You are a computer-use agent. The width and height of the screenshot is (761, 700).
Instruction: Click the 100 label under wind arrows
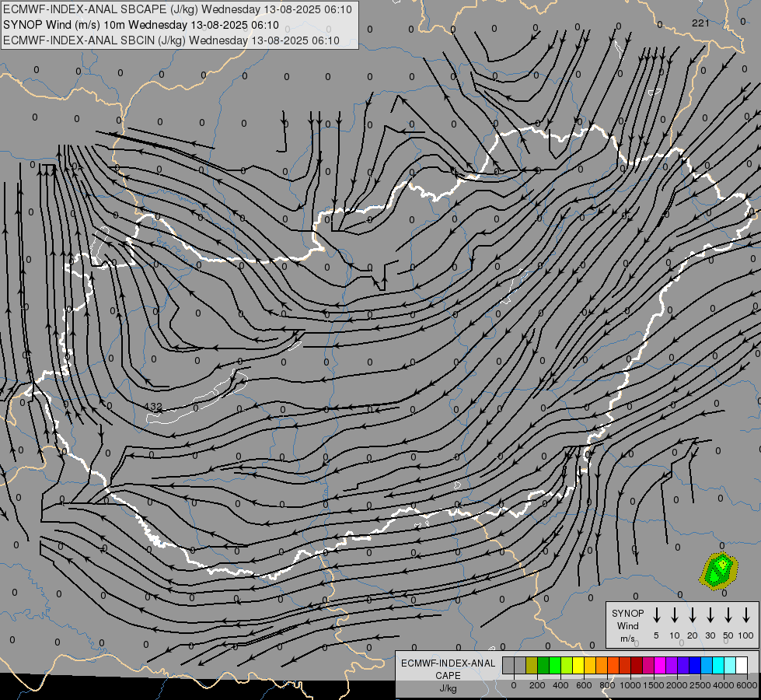(746, 635)
